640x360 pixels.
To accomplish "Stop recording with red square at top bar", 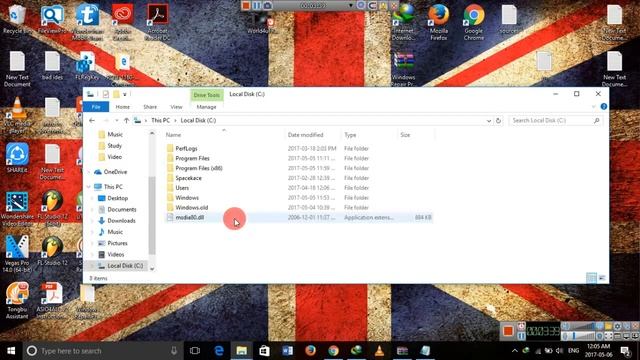I will coord(246,5).
